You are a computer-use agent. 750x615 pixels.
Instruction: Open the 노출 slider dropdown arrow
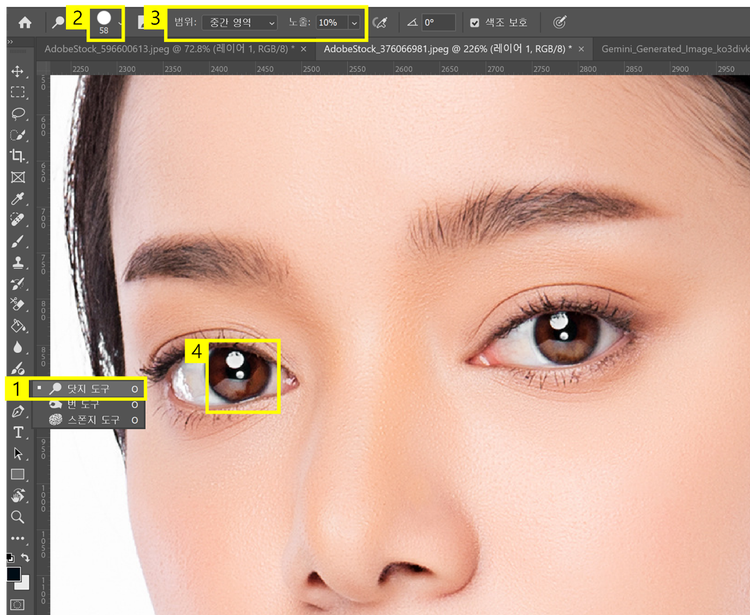tap(354, 22)
